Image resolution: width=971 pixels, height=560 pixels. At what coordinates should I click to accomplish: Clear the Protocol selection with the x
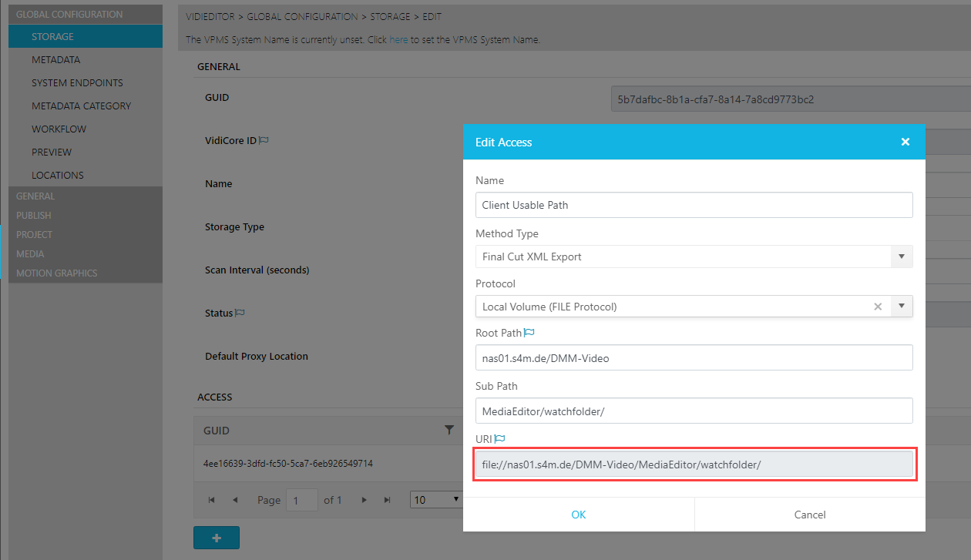[877, 307]
